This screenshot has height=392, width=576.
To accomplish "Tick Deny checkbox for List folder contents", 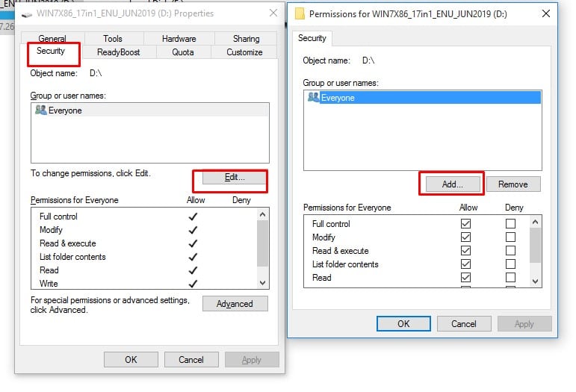I will 510,264.
